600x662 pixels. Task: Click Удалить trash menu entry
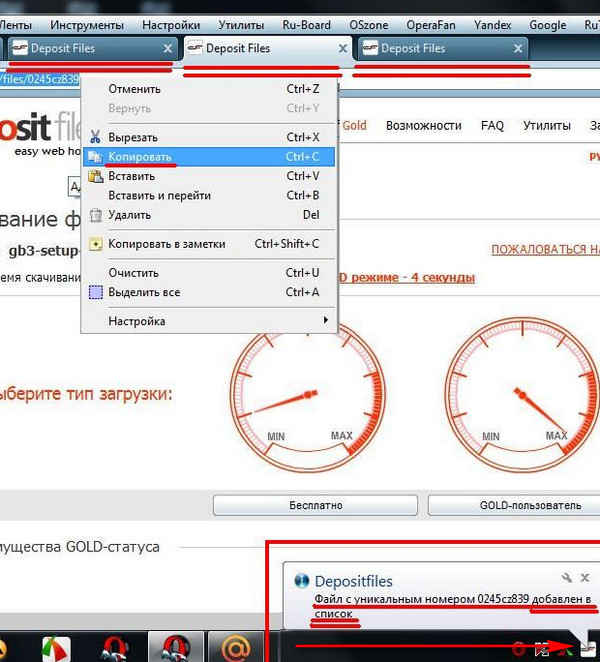pyautogui.click(x=129, y=215)
